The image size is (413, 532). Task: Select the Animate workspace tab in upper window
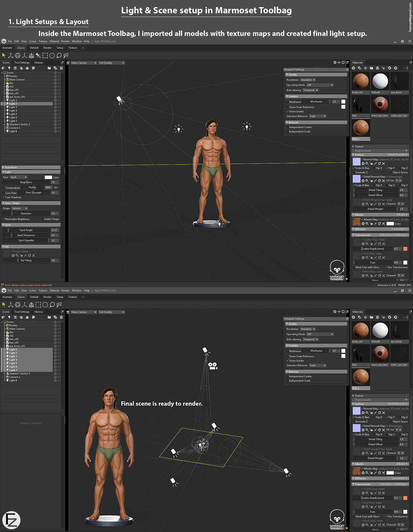[x=7, y=47]
